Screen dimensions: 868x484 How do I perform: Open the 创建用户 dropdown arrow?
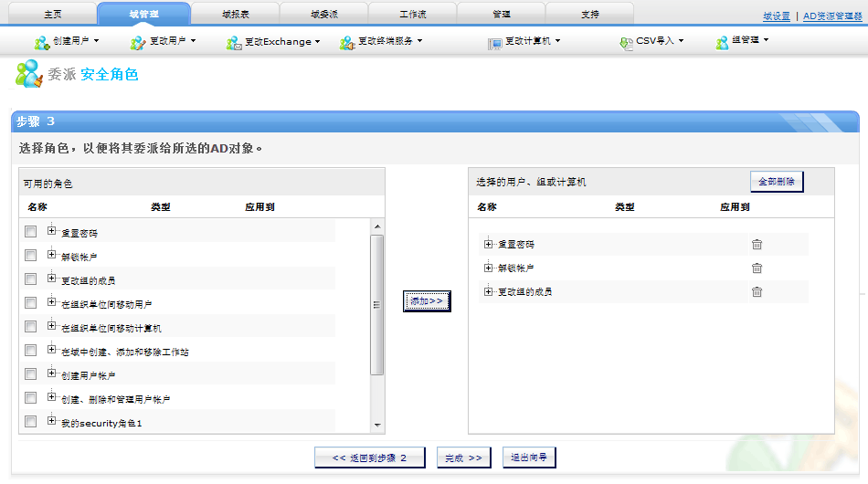coord(96,41)
